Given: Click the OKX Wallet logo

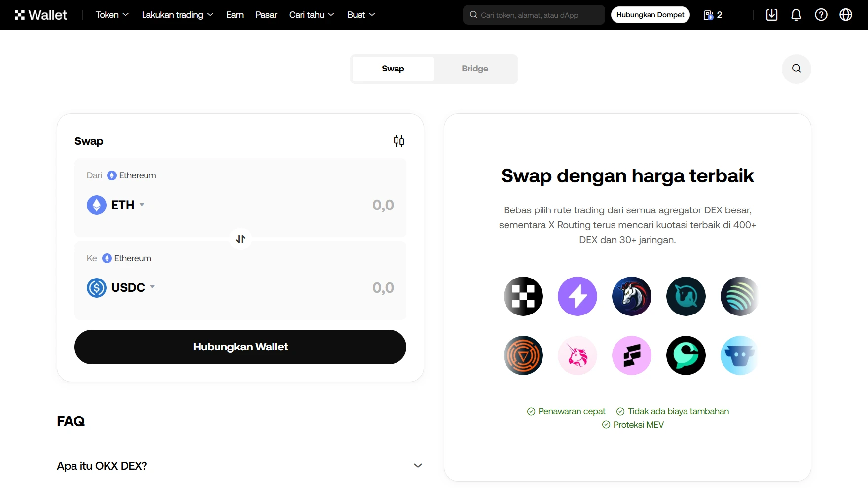Looking at the screenshot, I should pyautogui.click(x=41, y=15).
